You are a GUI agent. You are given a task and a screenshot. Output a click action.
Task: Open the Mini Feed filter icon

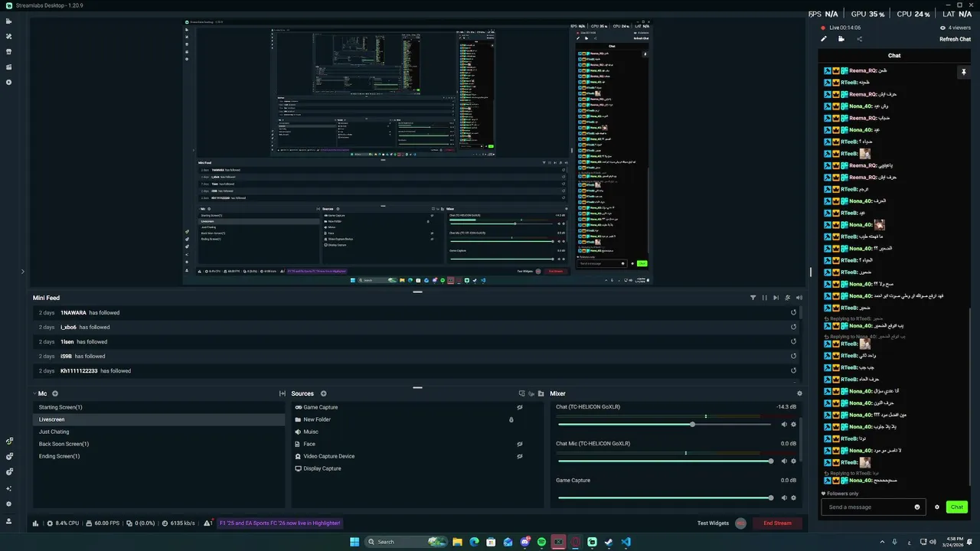click(753, 298)
